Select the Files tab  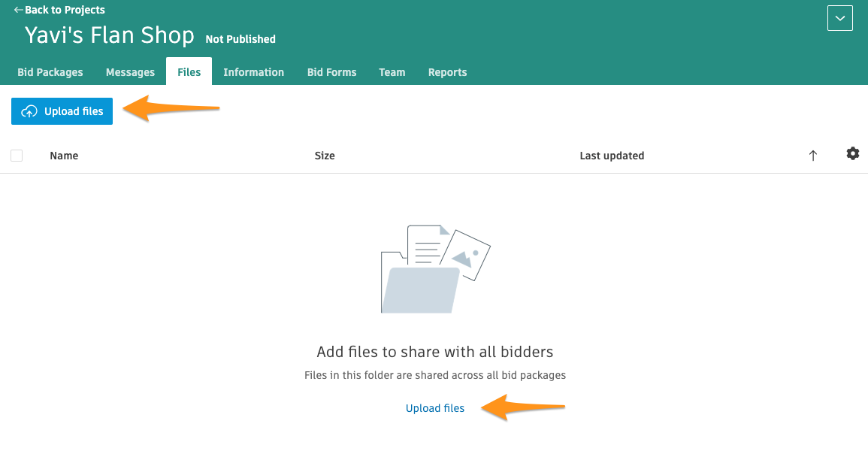point(189,72)
